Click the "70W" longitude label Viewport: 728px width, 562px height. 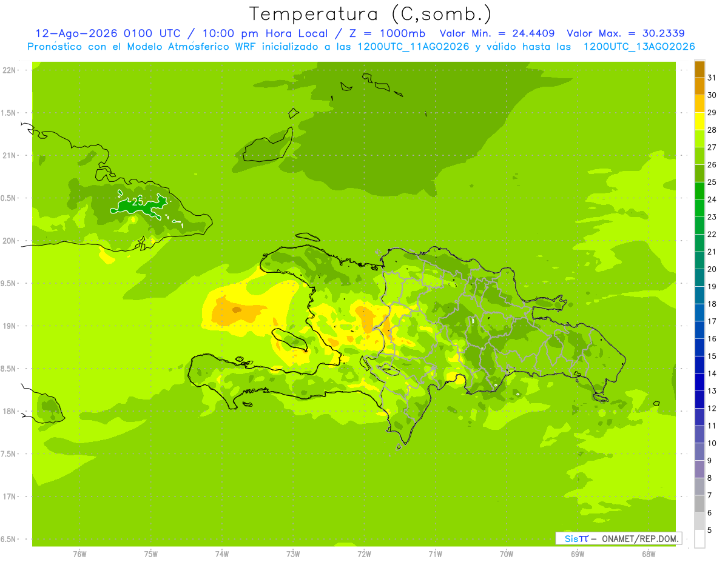[x=507, y=554]
